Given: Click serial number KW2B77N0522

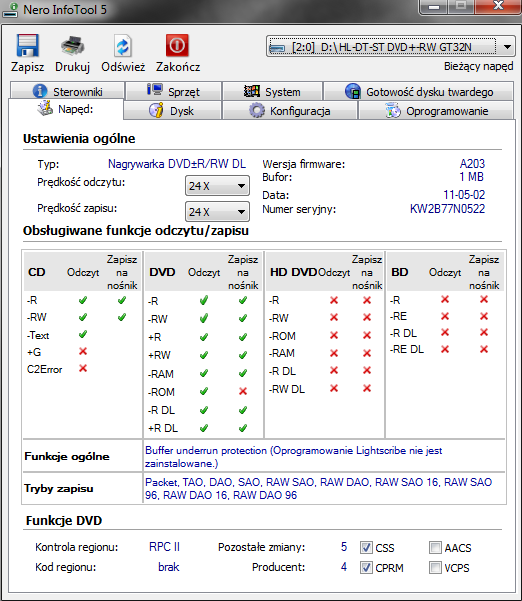Looking at the screenshot, I should (x=447, y=209).
